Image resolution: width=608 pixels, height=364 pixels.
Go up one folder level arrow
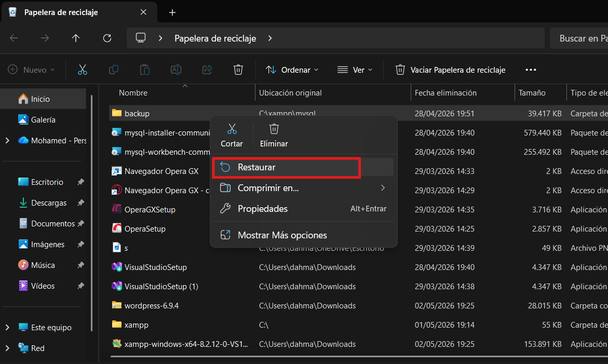(x=76, y=38)
